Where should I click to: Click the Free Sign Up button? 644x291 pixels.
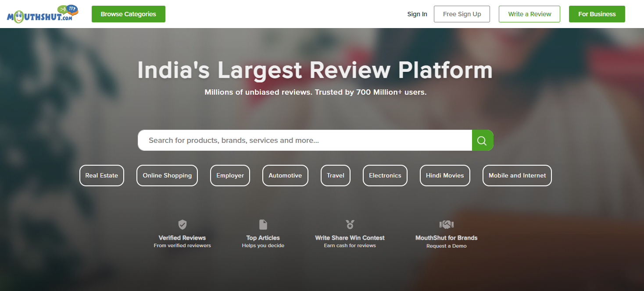point(462,14)
